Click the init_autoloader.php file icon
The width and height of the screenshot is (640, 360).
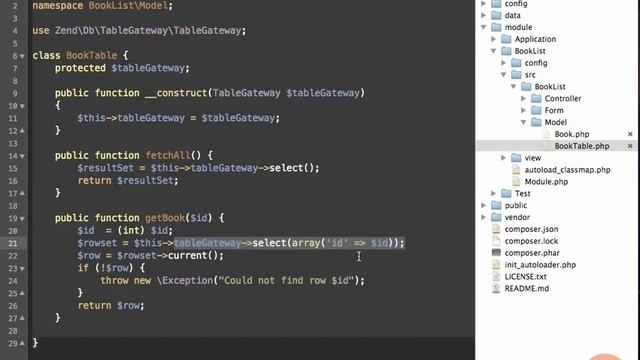[496, 264]
